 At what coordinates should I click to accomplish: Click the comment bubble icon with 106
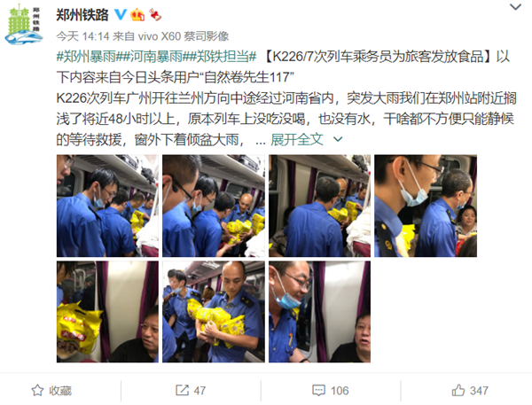click(318, 391)
